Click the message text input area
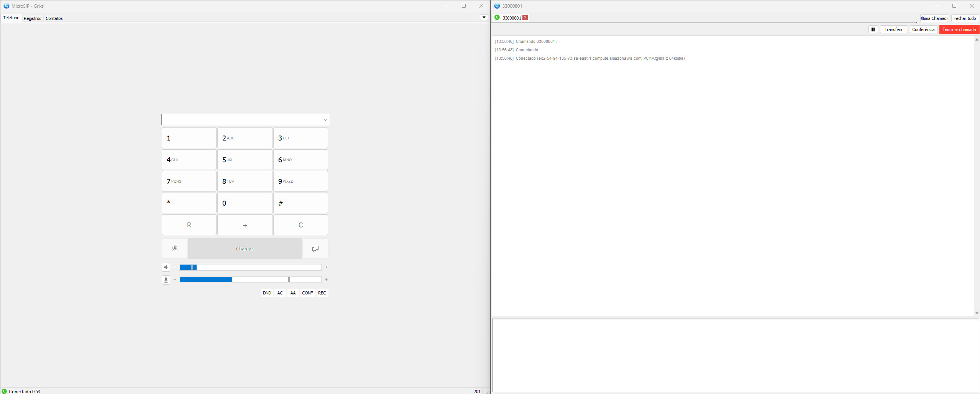This screenshot has height=394, width=980. [x=735, y=355]
